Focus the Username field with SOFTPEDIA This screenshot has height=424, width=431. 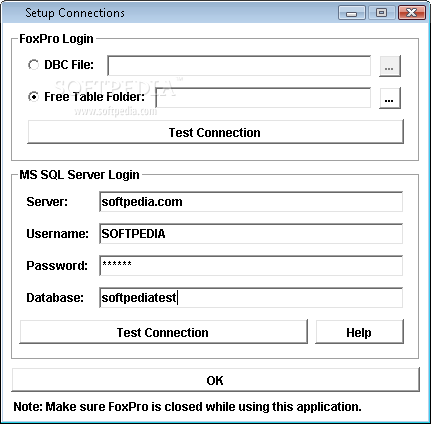[x=251, y=234]
